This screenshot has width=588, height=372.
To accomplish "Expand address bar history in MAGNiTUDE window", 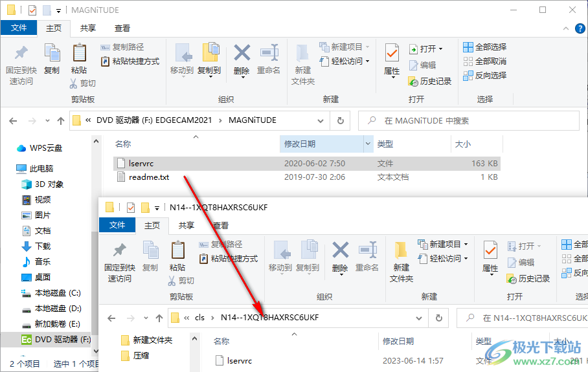I will pyautogui.click(x=321, y=120).
